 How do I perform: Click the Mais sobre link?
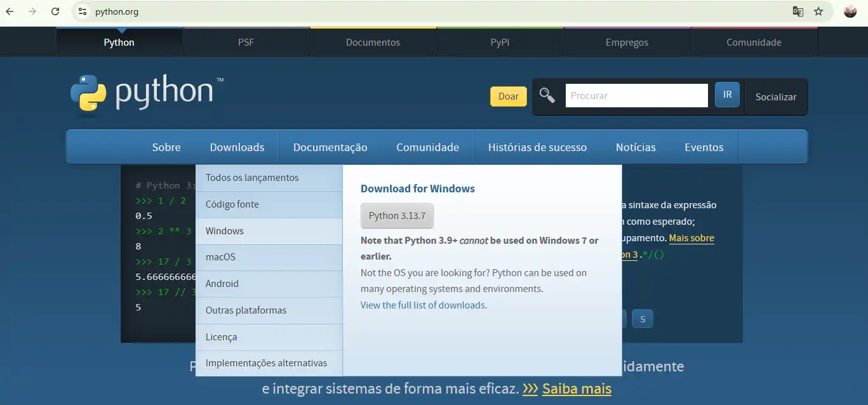pos(691,238)
